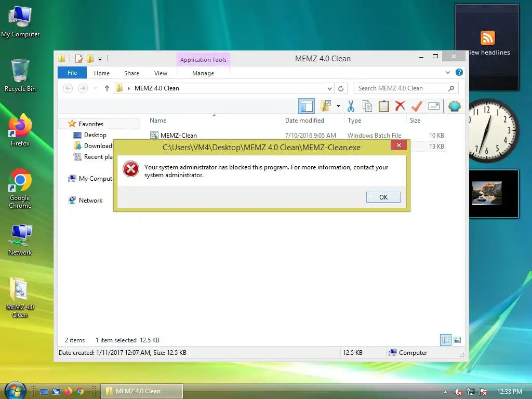Open explorer Help question mark
The width and height of the screenshot is (532, 399).
tap(459, 72)
